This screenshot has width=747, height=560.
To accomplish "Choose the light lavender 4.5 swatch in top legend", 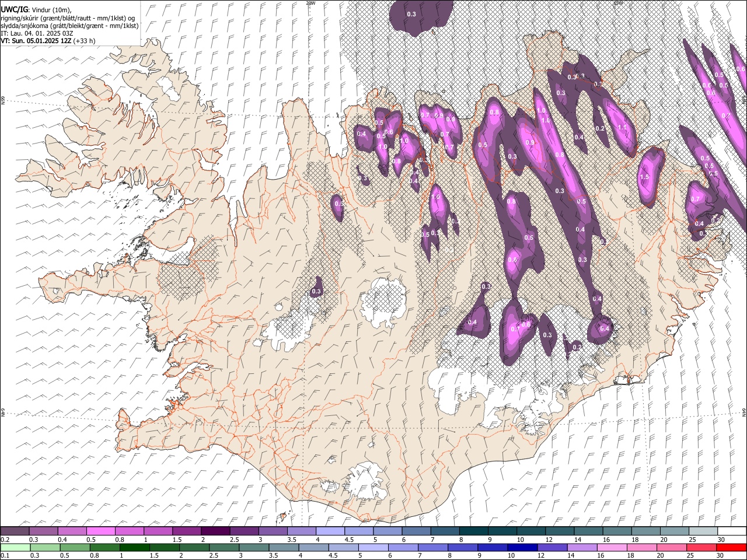I will click(358, 531).
